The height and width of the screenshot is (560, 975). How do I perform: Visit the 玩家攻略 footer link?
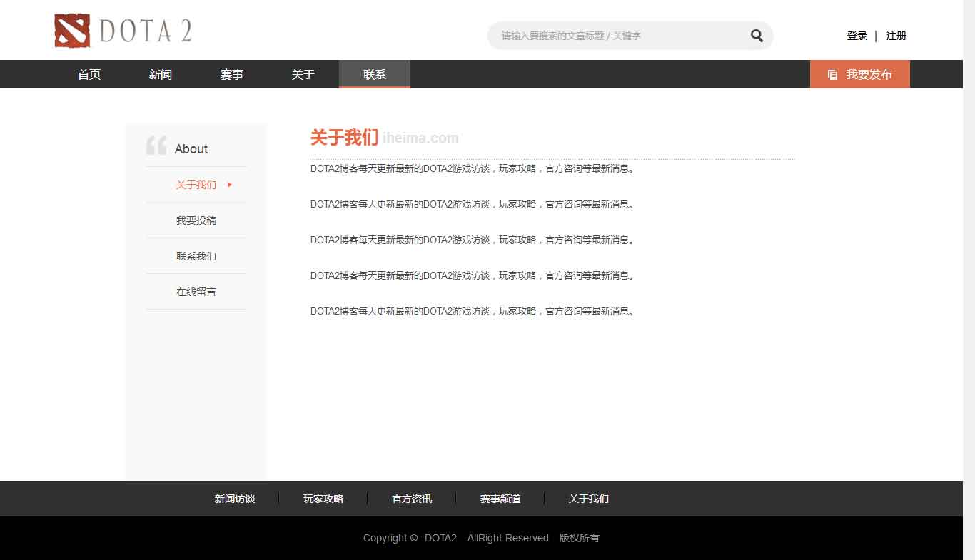[x=323, y=499]
